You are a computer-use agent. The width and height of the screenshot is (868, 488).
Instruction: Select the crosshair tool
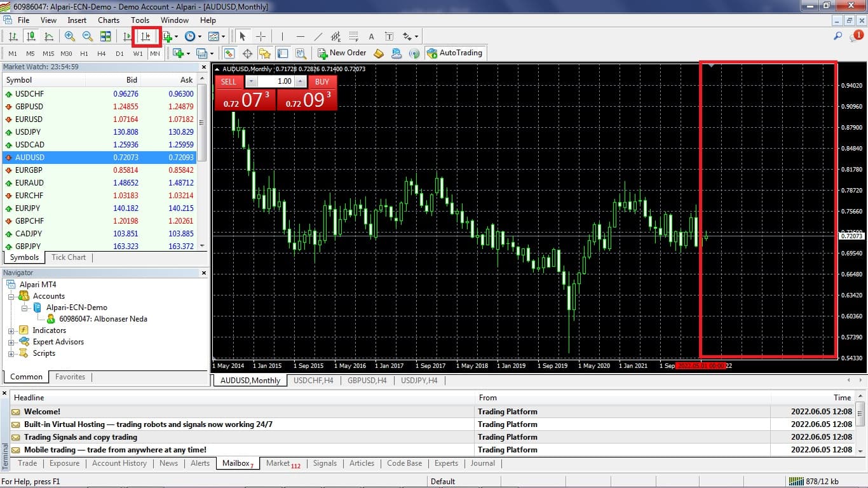click(x=261, y=37)
